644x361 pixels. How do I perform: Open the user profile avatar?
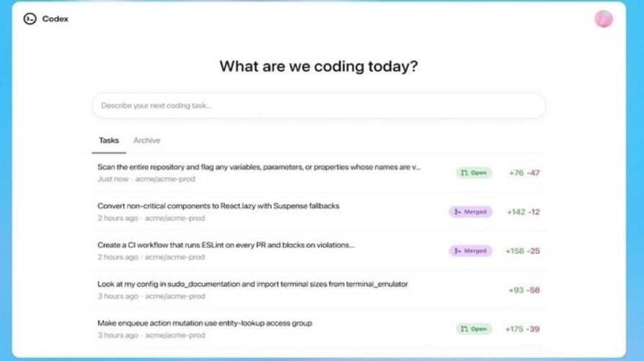coord(604,19)
